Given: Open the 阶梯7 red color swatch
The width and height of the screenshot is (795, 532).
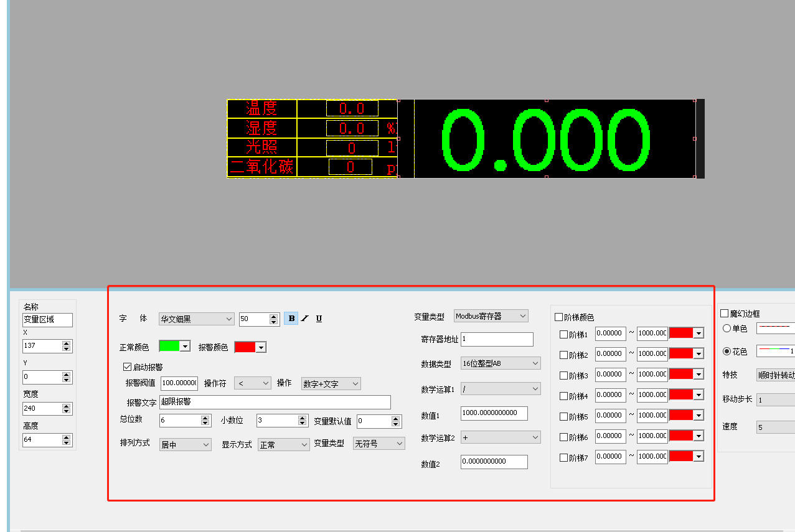Looking at the screenshot, I should coord(687,456).
